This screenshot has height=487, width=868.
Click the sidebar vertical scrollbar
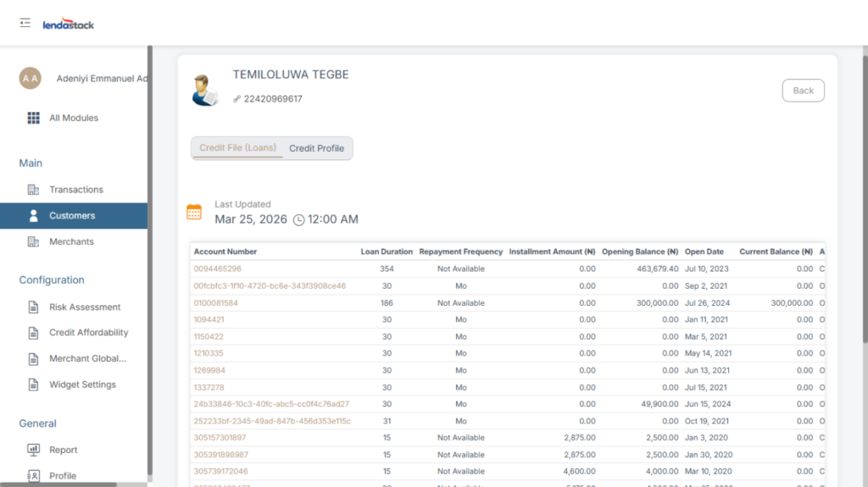(150, 254)
